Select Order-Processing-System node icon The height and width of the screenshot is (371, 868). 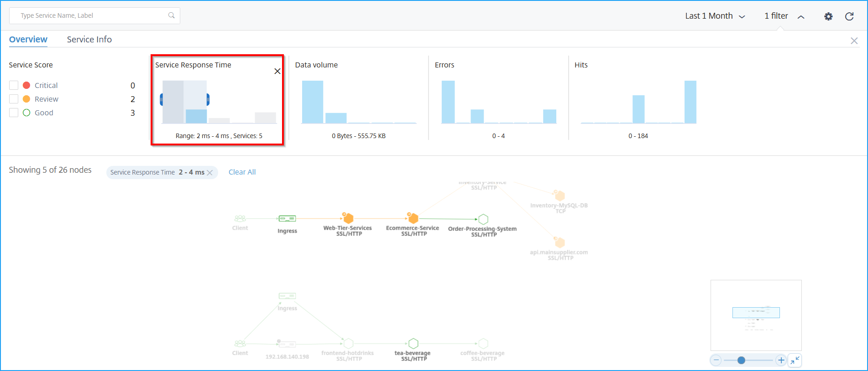tap(483, 219)
